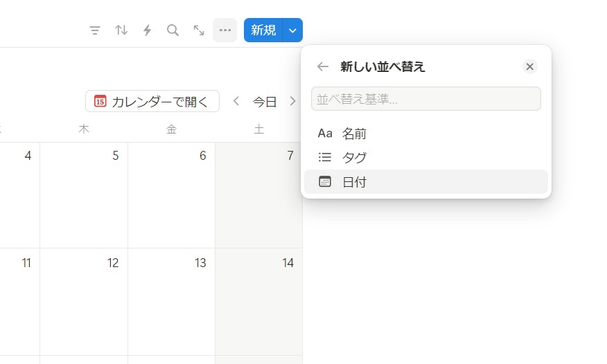Click the sort arrows icon
The width and height of the screenshot is (607, 364).
coord(121,30)
